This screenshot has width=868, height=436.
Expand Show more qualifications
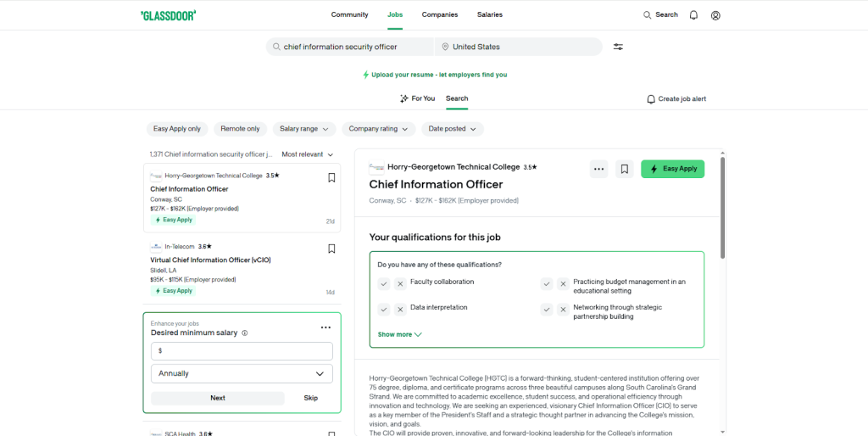400,334
